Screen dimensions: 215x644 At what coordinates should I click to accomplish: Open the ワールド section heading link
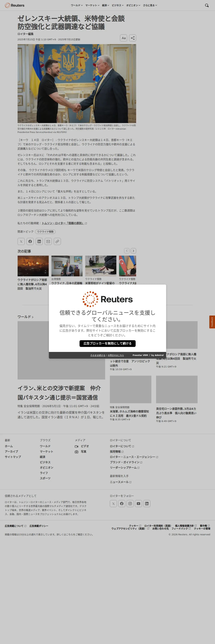point(25,317)
